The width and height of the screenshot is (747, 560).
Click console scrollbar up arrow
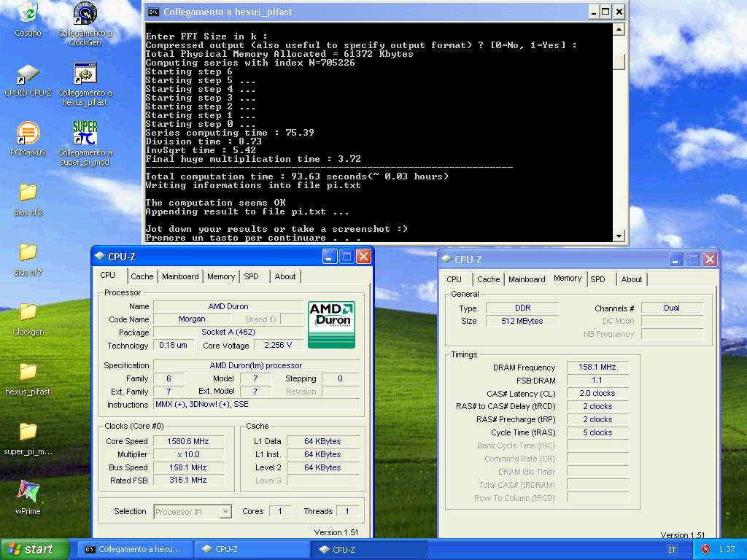click(619, 29)
